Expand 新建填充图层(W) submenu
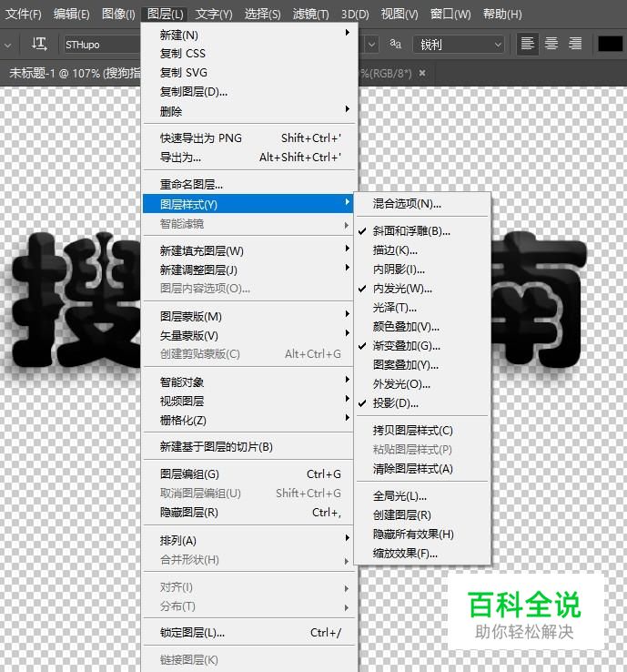The width and height of the screenshot is (627, 672). 248,250
